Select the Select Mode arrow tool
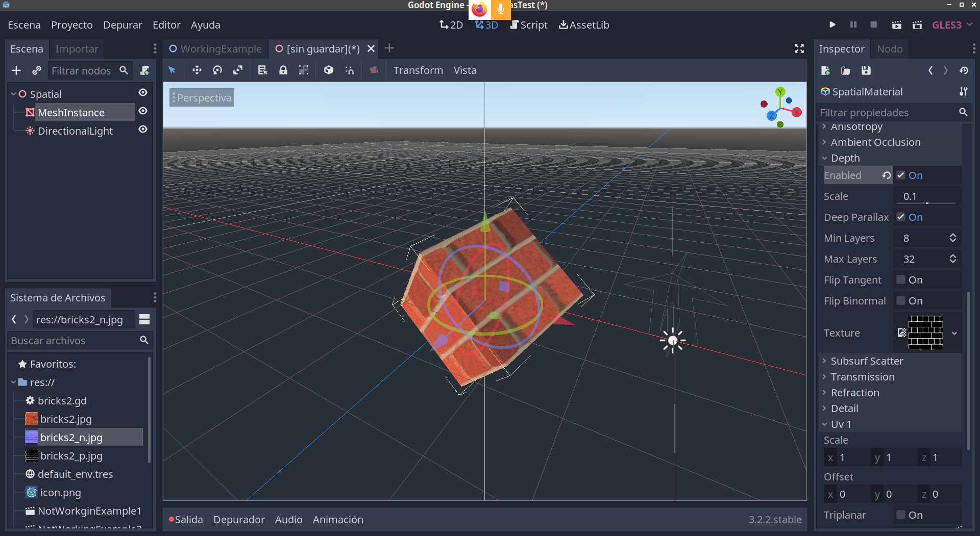Viewport: 980px width, 536px height. click(x=172, y=70)
